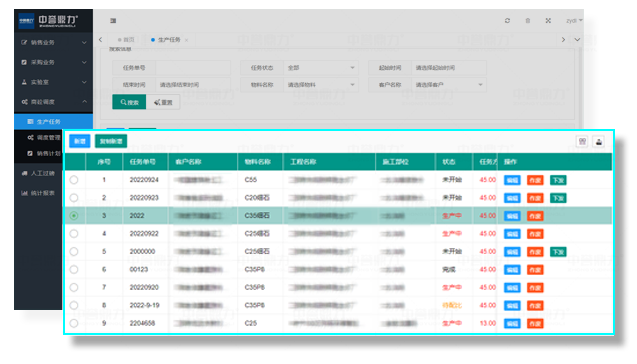Collapse sidebar using the hamburger menu icon
637x364 pixels.
113,20
